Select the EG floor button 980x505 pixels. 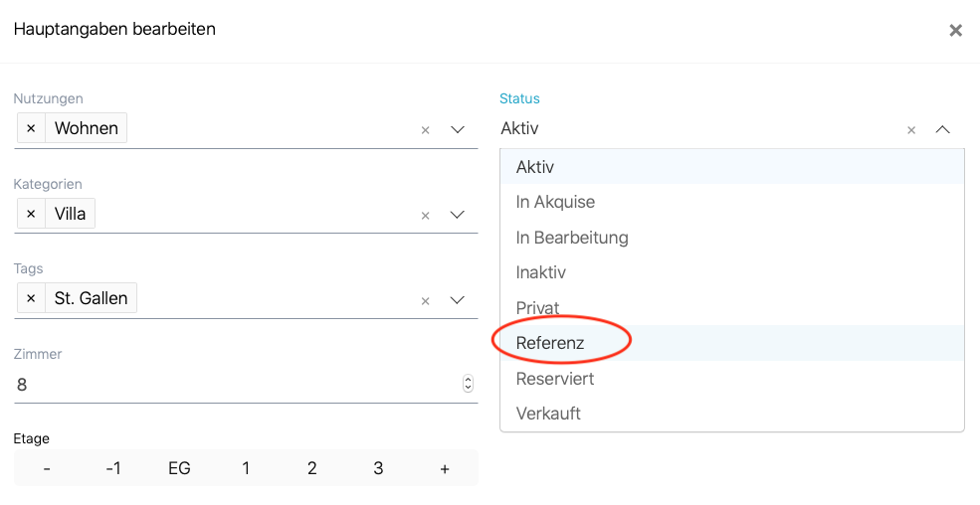coord(179,468)
